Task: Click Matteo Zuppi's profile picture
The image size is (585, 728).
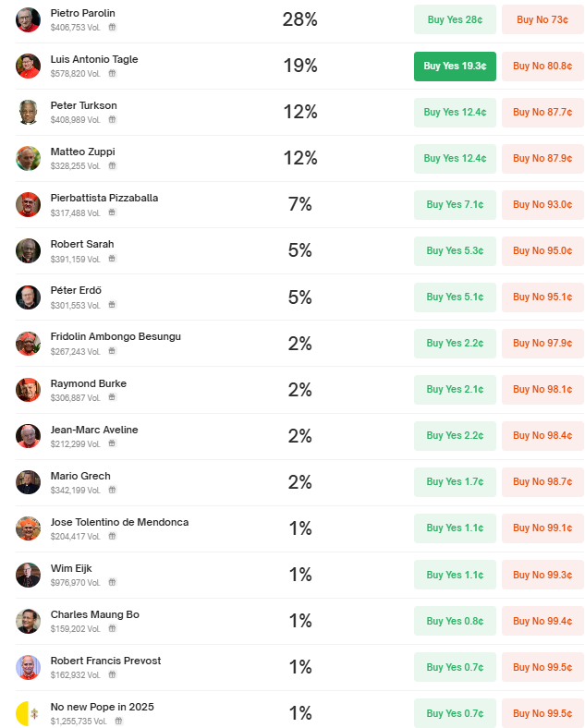Action: click(x=28, y=158)
